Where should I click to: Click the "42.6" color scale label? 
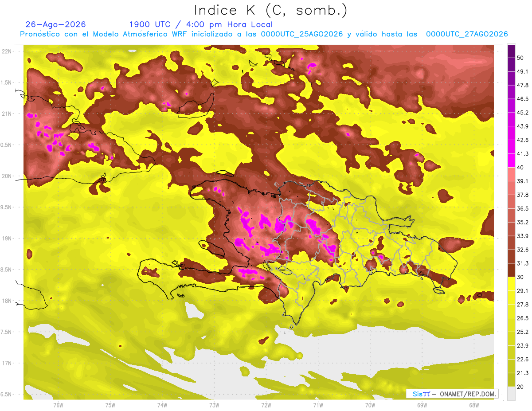tap(523, 140)
